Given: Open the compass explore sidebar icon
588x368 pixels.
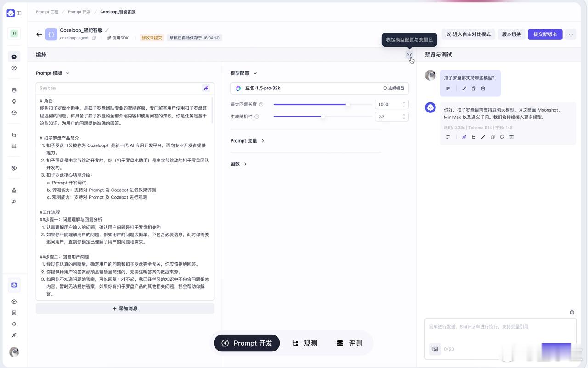Looking at the screenshot, I should [x=14, y=301].
